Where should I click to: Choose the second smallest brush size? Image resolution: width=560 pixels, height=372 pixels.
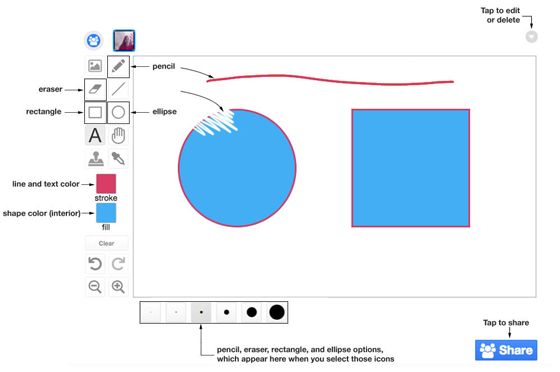(176, 312)
